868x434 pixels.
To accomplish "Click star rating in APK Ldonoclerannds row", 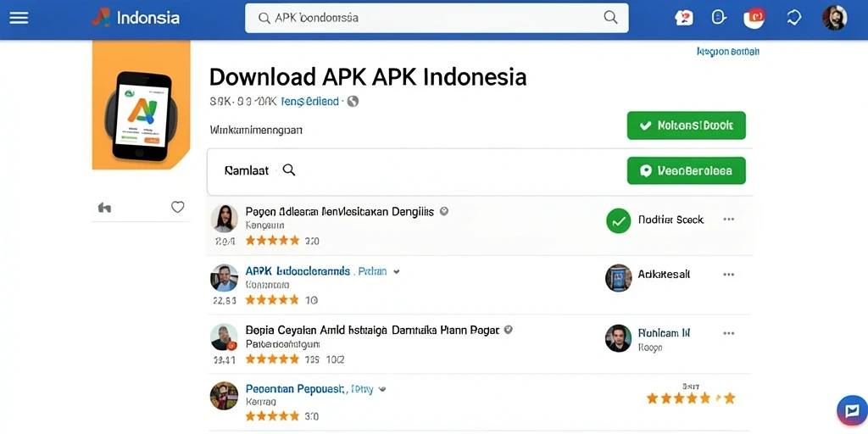I will click(x=272, y=299).
